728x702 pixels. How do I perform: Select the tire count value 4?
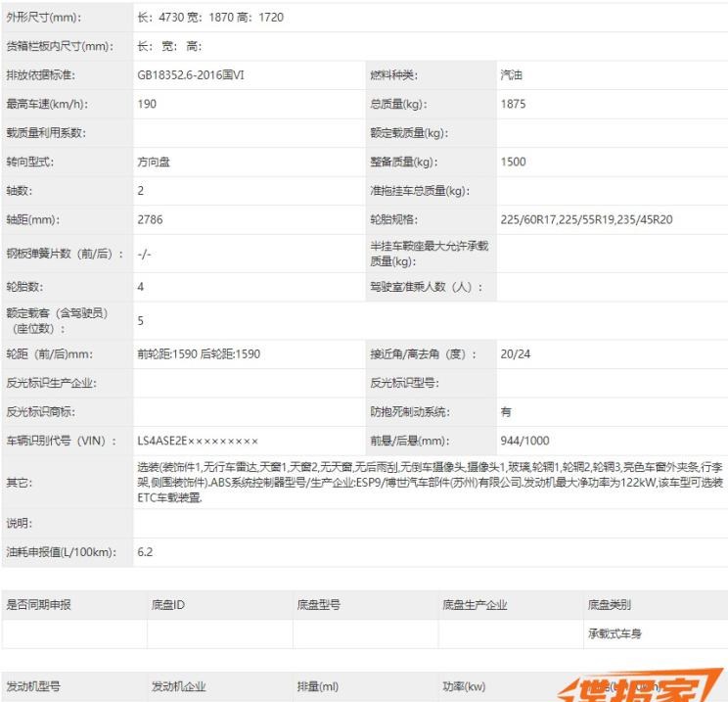(140, 287)
